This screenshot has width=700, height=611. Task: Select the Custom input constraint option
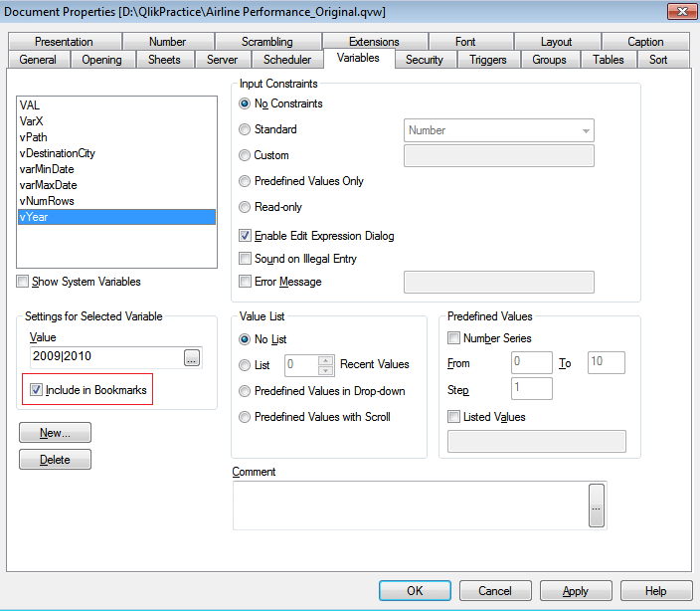(246, 155)
